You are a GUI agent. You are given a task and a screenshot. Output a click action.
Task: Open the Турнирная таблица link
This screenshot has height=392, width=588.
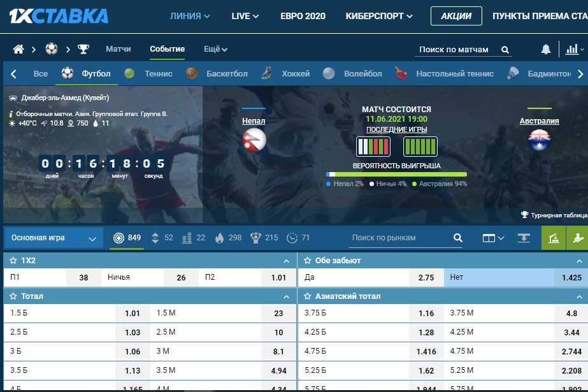click(554, 215)
